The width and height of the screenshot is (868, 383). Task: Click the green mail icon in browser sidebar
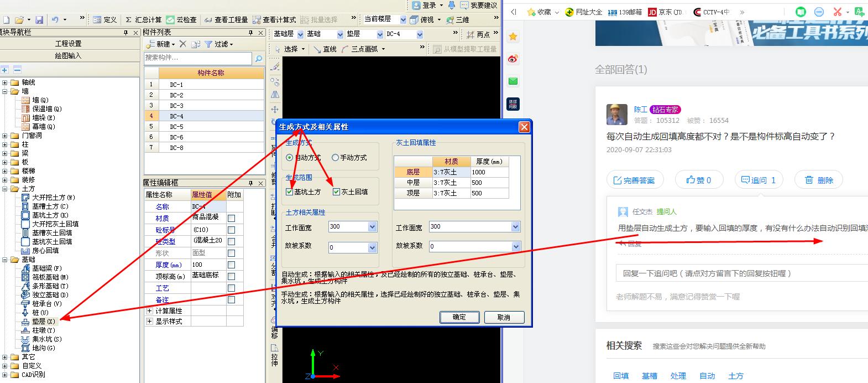(513, 81)
